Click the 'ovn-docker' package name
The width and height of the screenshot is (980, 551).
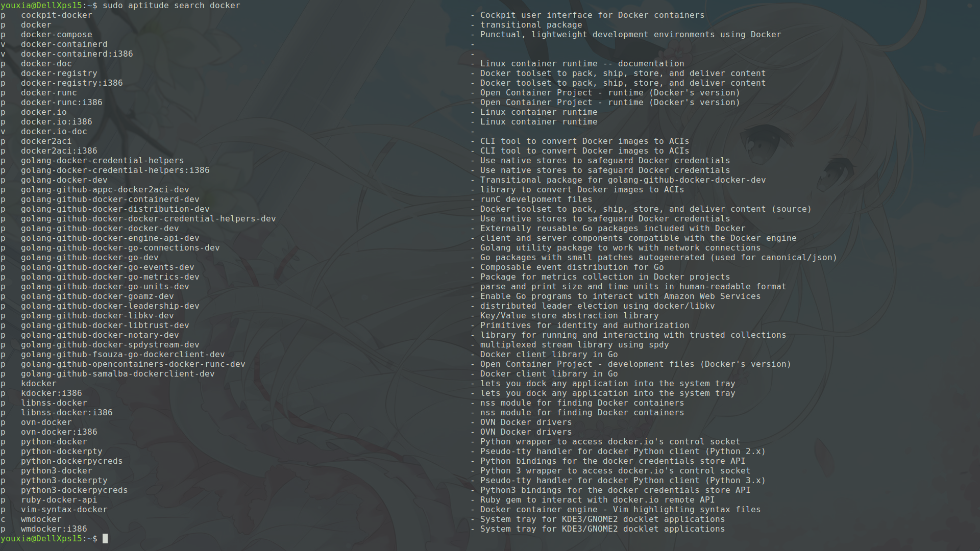46,422
